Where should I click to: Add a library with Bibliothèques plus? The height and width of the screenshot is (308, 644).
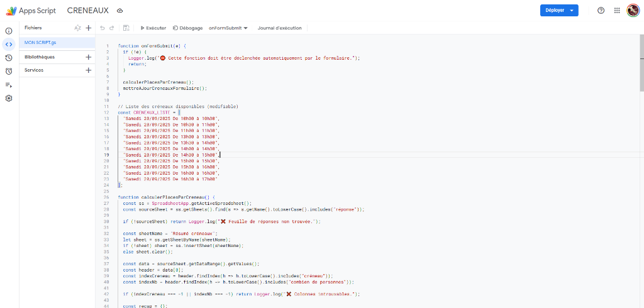point(88,57)
